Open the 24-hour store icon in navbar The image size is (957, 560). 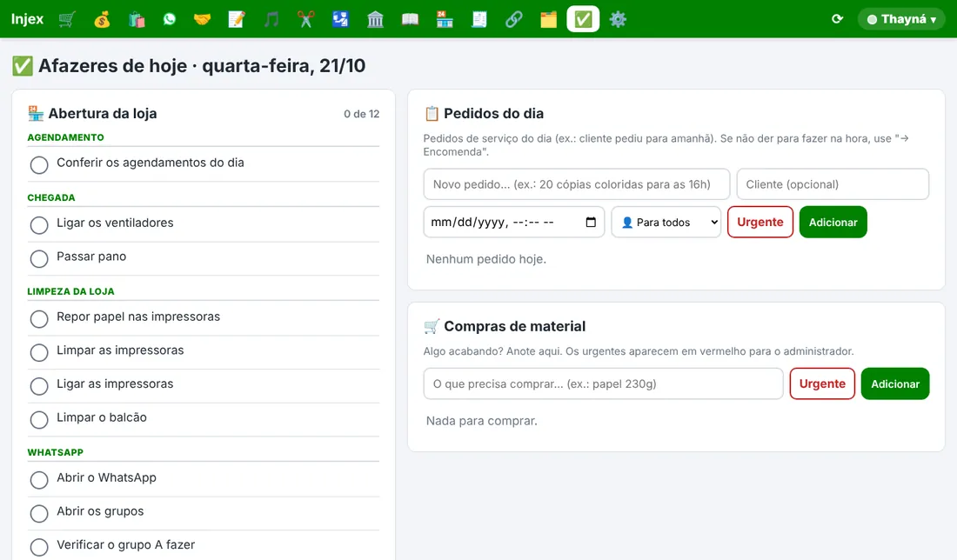(x=445, y=19)
